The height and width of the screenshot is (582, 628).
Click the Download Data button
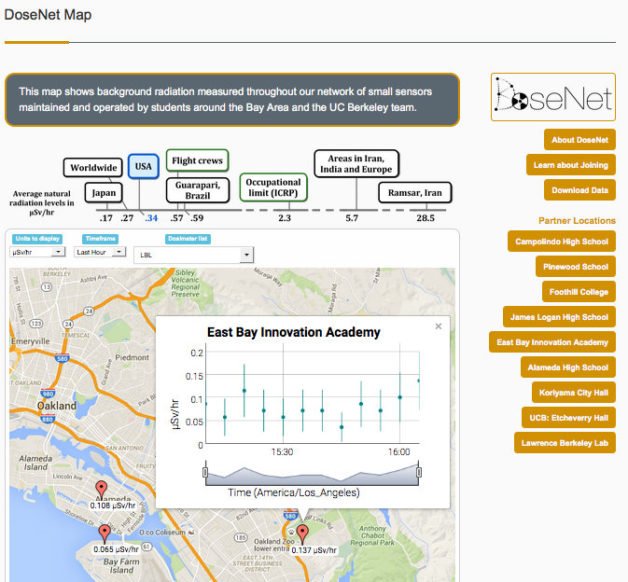point(580,190)
